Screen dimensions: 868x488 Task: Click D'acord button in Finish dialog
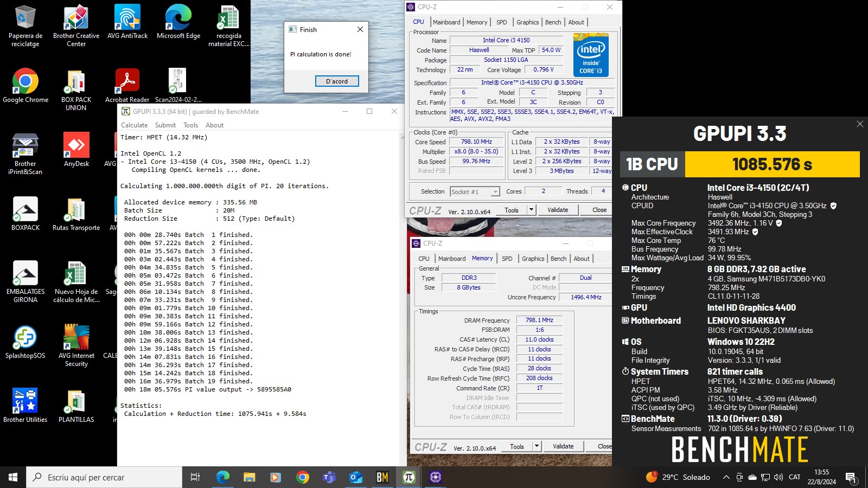tap(337, 81)
